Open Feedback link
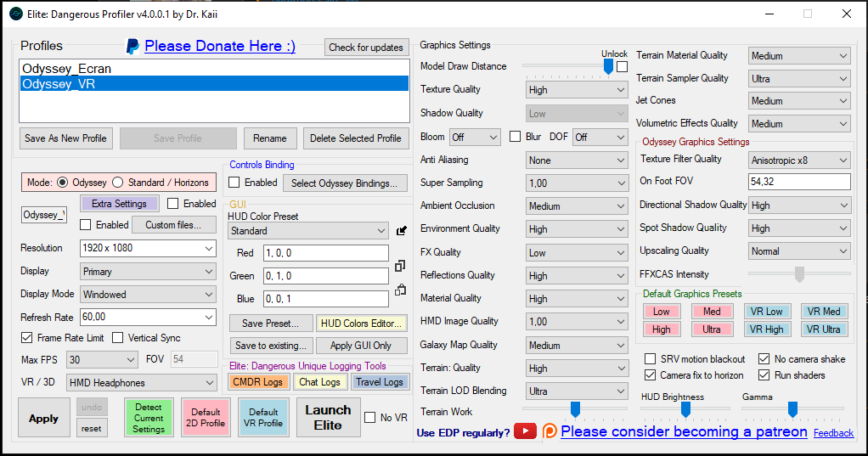The height and width of the screenshot is (456, 868). click(834, 433)
